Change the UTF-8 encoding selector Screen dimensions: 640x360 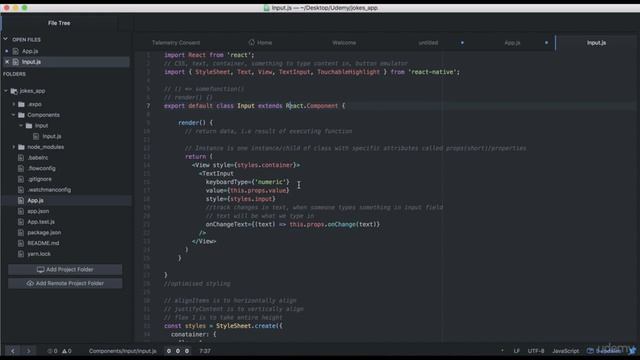536,351
